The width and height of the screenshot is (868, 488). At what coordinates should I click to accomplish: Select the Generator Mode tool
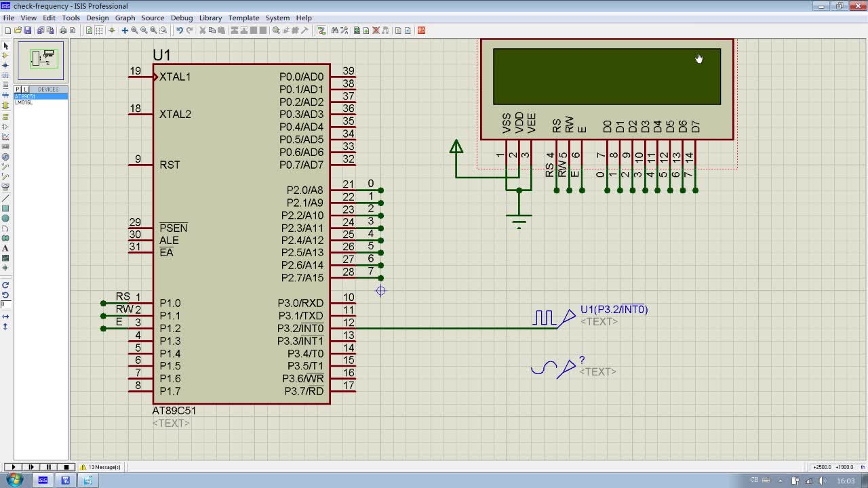5,156
